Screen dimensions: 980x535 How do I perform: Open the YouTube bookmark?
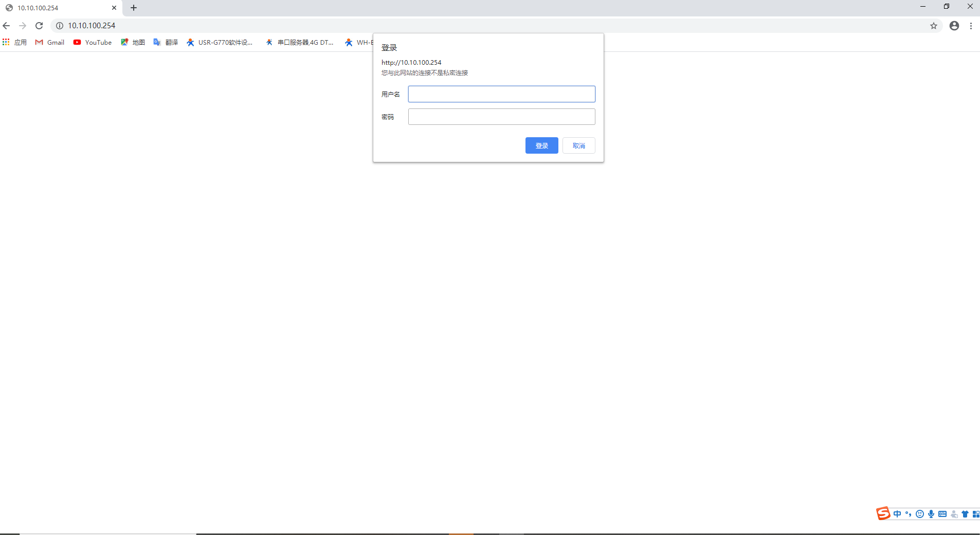(x=93, y=43)
